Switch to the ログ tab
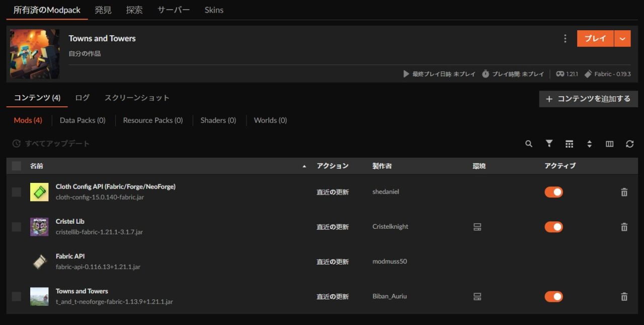Image resolution: width=644 pixels, height=325 pixels. [82, 98]
